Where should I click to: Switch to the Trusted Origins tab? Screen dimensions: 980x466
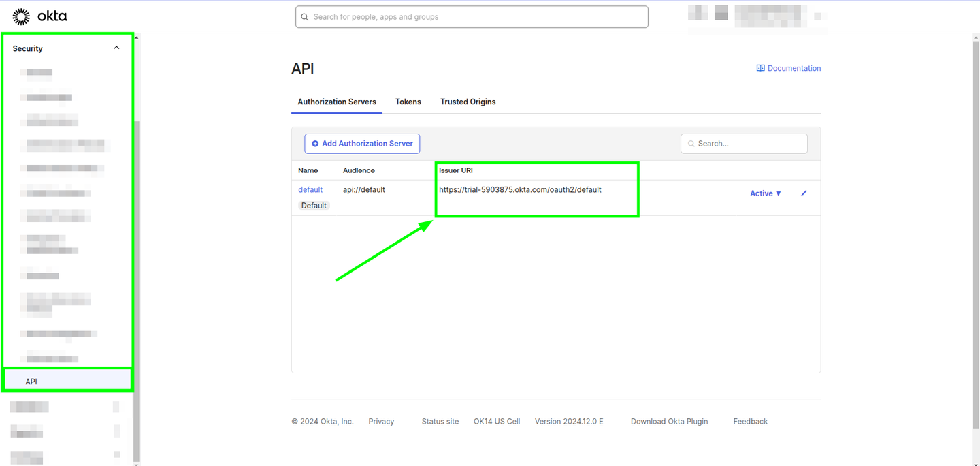click(468, 101)
